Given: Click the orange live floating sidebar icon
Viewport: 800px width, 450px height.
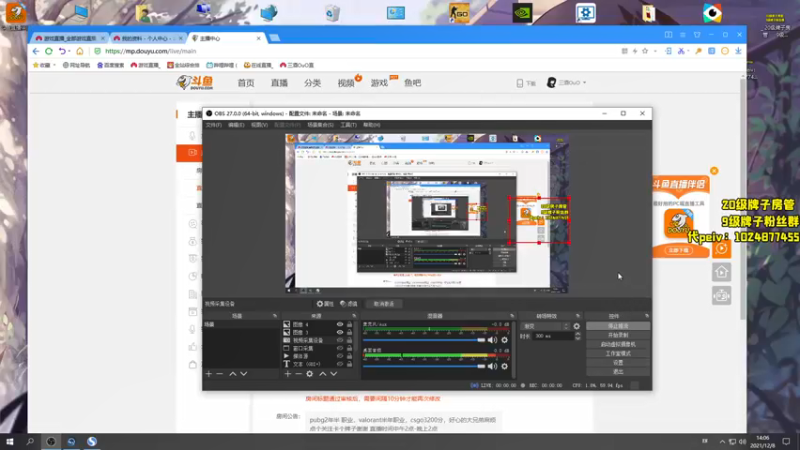Looking at the screenshot, I should (721, 248).
